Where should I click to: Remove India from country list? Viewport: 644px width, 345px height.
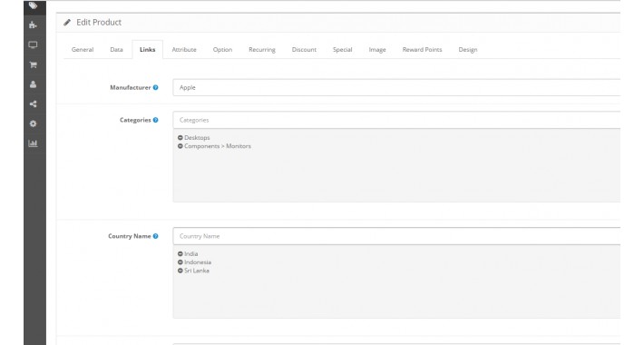pyautogui.click(x=180, y=254)
